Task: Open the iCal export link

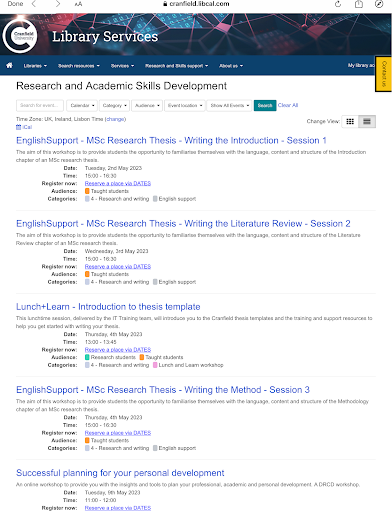Action: coord(24,127)
